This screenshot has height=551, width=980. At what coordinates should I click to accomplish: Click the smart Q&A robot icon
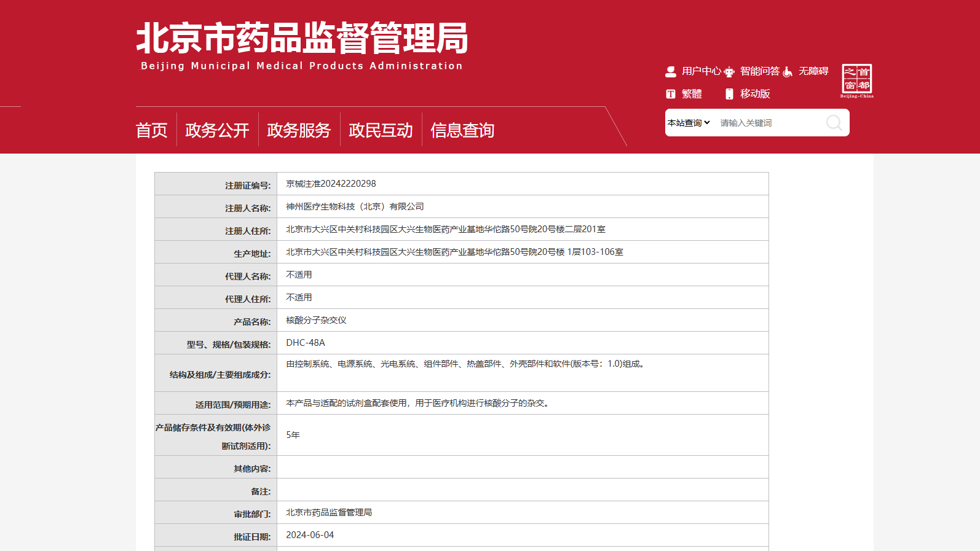729,72
